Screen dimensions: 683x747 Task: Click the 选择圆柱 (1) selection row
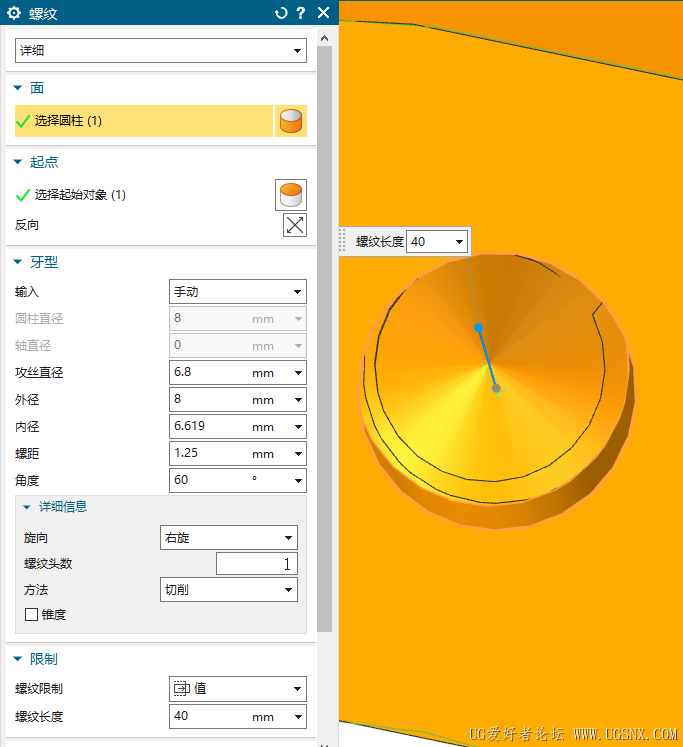(x=144, y=121)
